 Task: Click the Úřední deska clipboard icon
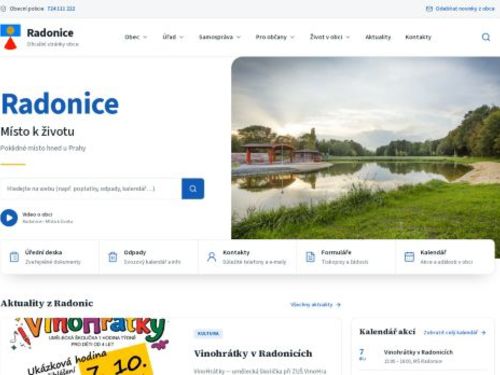(x=14, y=257)
